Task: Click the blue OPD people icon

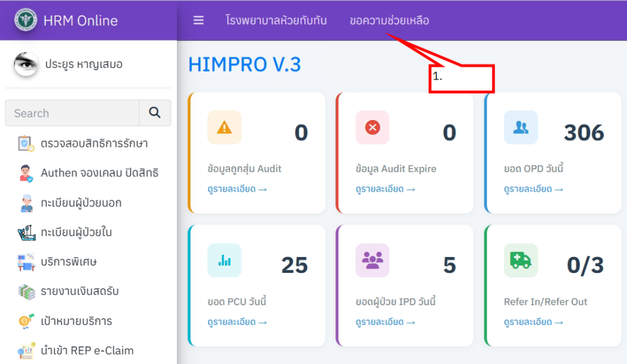Action: 520,127
